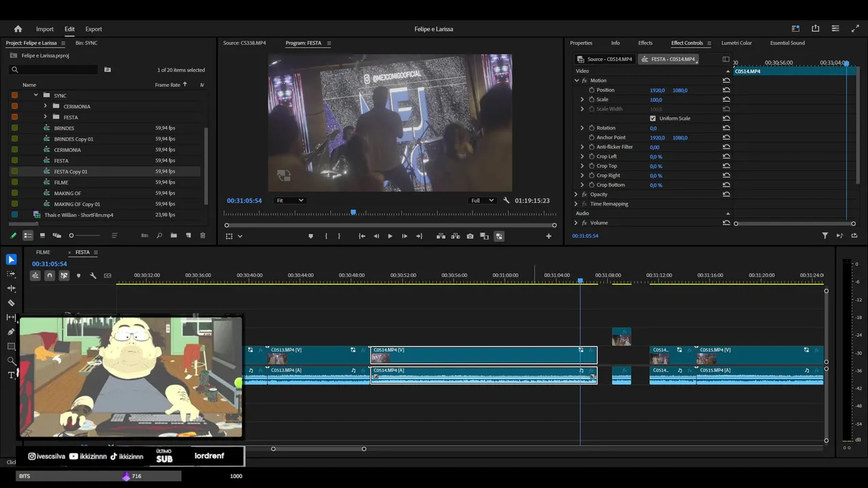The width and height of the screenshot is (868, 488).
Task: Switch to the Lumetri Color tab
Action: coord(736,43)
